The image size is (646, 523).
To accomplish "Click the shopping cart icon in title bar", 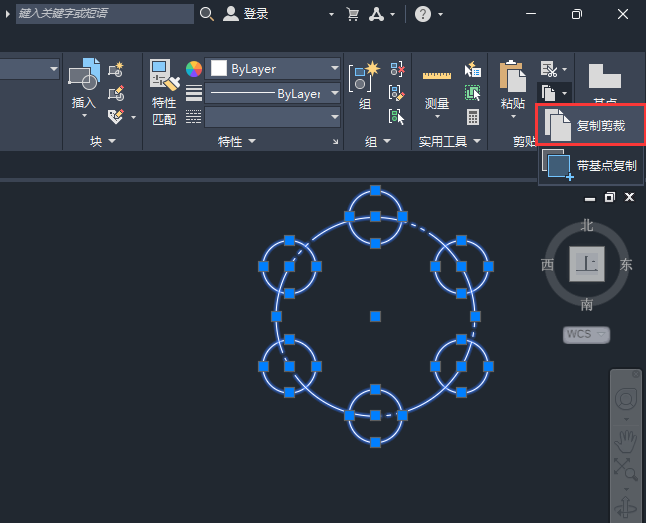I will coord(352,14).
